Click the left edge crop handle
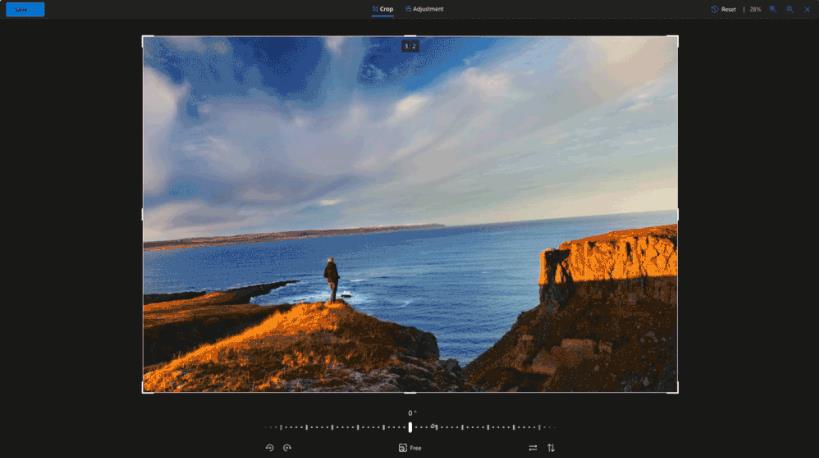 click(x=143, y=214)
